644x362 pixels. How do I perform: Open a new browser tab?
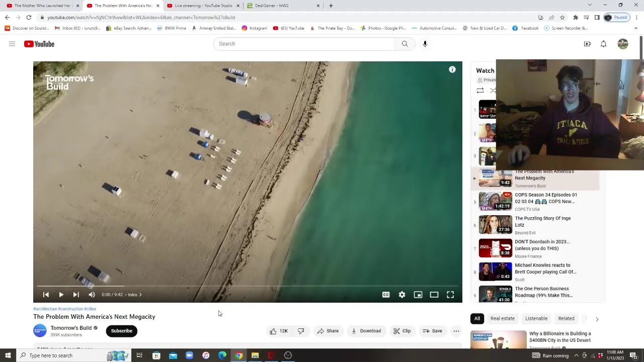[331, 6]
